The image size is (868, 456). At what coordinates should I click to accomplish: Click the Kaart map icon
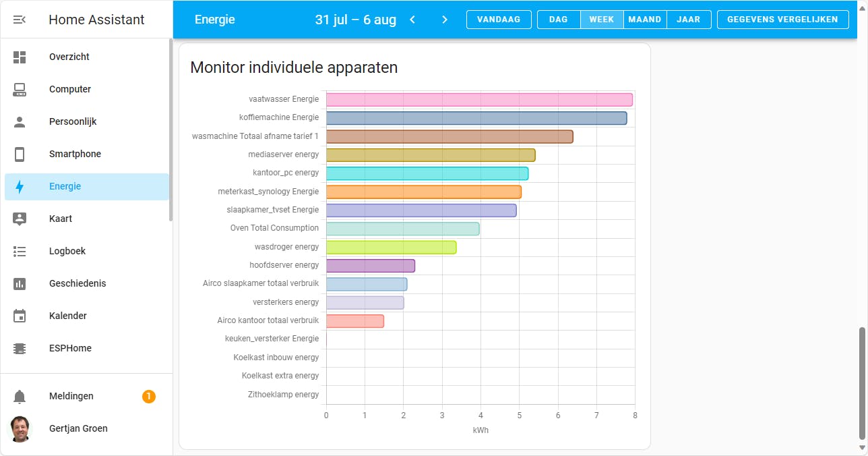point(20,219)
